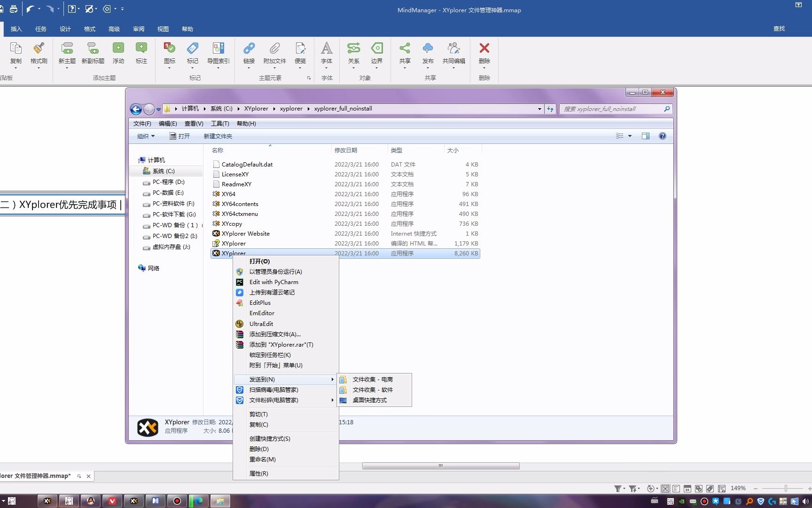Open dropdown arrow under 新主题

(67, 69)
